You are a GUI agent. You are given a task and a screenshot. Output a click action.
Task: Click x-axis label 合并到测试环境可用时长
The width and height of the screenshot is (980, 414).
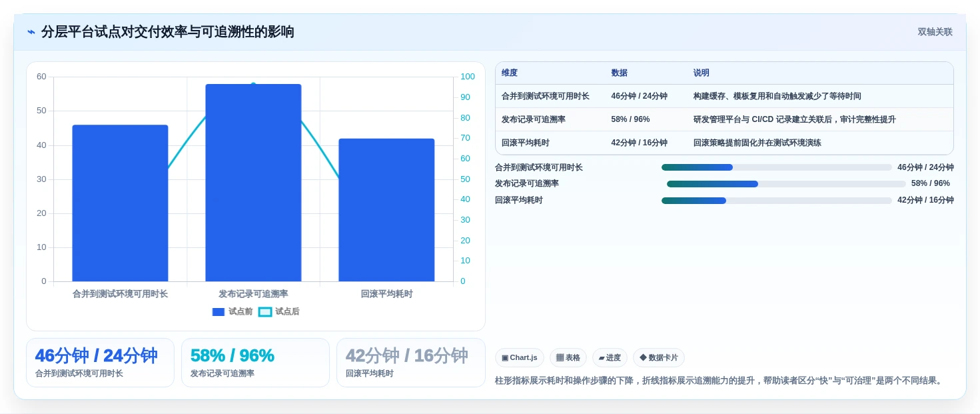120,294
